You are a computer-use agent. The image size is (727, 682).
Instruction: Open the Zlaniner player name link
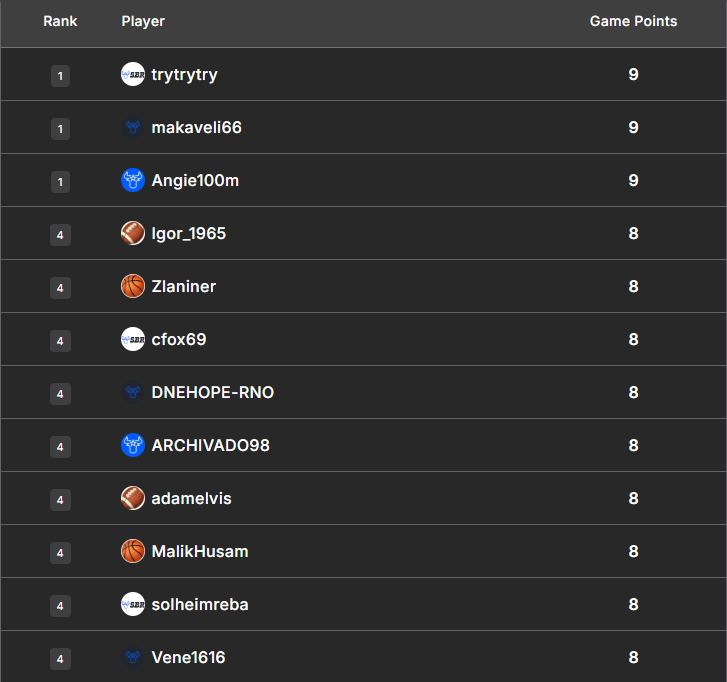tap(183, 287)
